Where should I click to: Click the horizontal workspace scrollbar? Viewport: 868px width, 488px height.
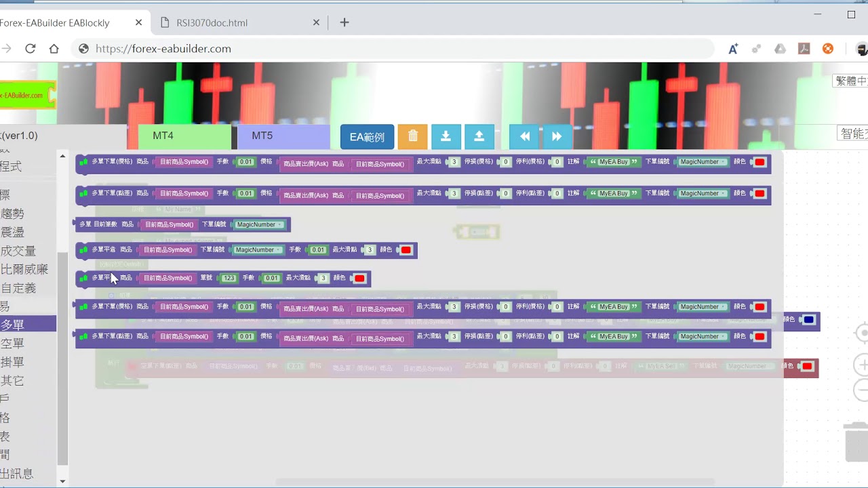click(x=495, y=483)
